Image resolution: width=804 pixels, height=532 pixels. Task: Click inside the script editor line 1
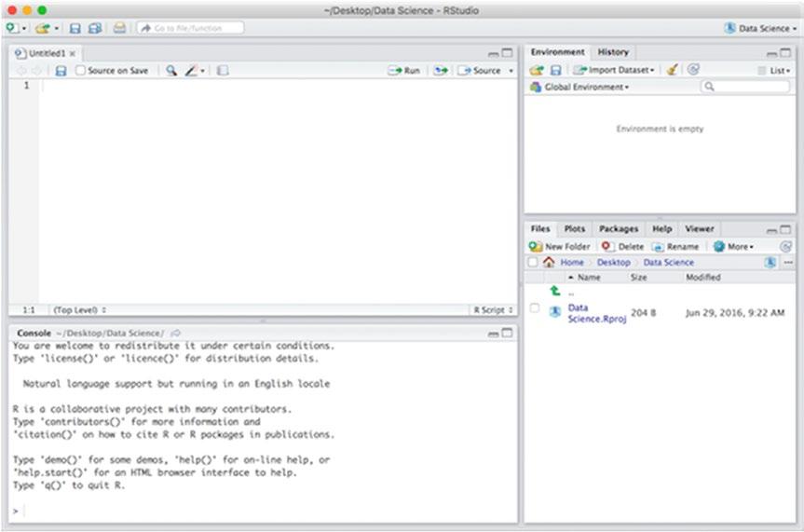(279, 86)
